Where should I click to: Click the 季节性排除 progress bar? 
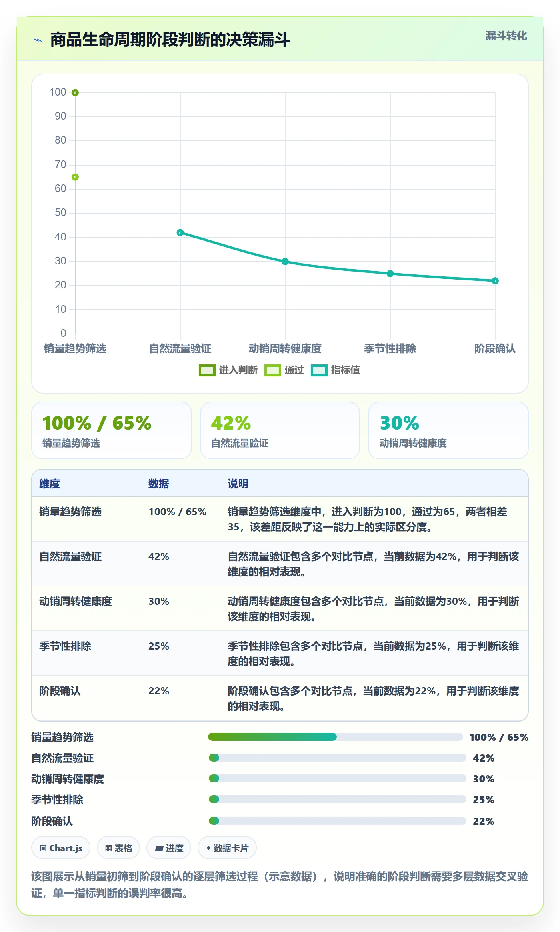tap(337, 799)
